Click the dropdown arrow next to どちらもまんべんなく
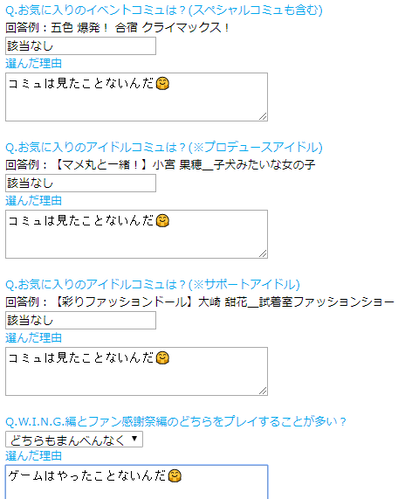405x499 pixels. click(134, 438)
